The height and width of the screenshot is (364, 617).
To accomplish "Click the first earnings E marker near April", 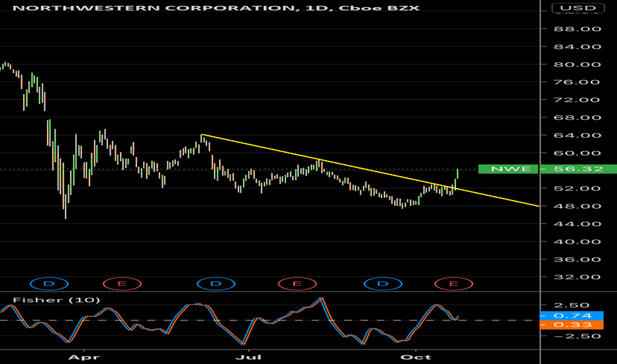I will 122,284.
